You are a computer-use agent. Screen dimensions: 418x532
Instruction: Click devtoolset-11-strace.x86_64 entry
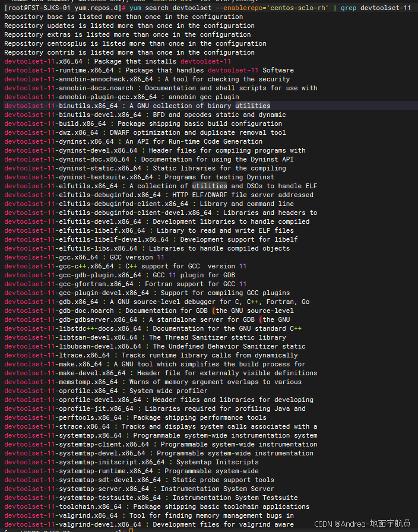coord(160,426)
